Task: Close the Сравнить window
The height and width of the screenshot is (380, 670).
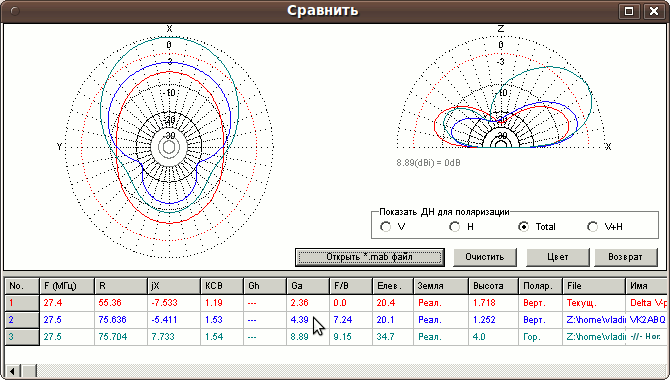Action: [654, 11]
